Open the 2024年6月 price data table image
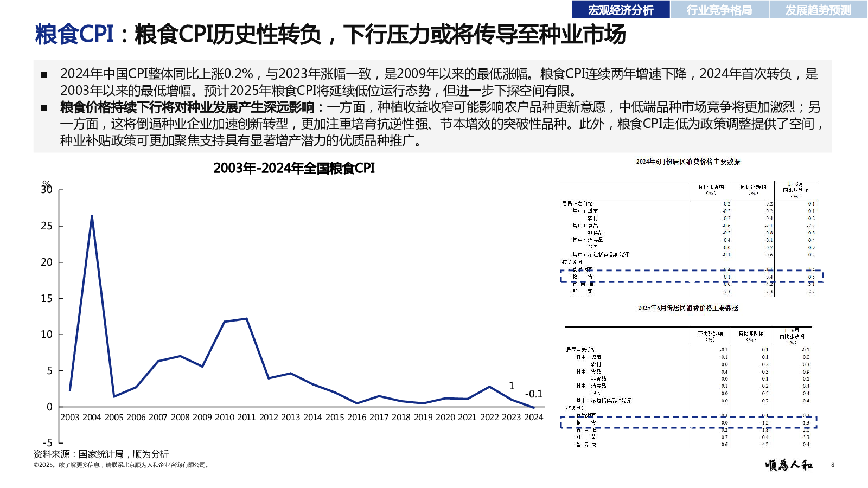The height and width of the screenshot is (488, 868). click(689, 239)
